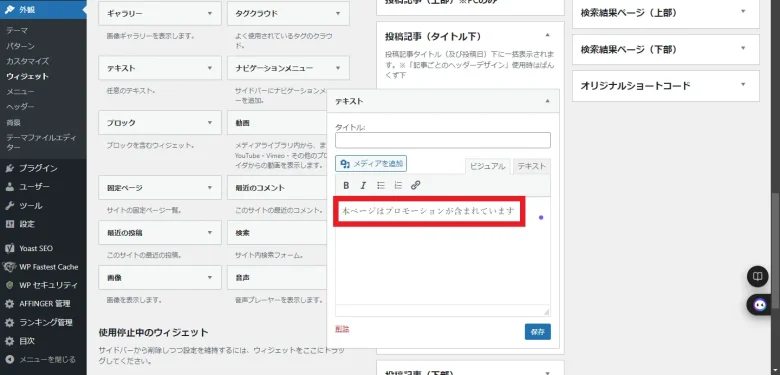Click the メディアを追加 button
The width and height of the screenshot is (780, 375).
click(x=371, y=164)
